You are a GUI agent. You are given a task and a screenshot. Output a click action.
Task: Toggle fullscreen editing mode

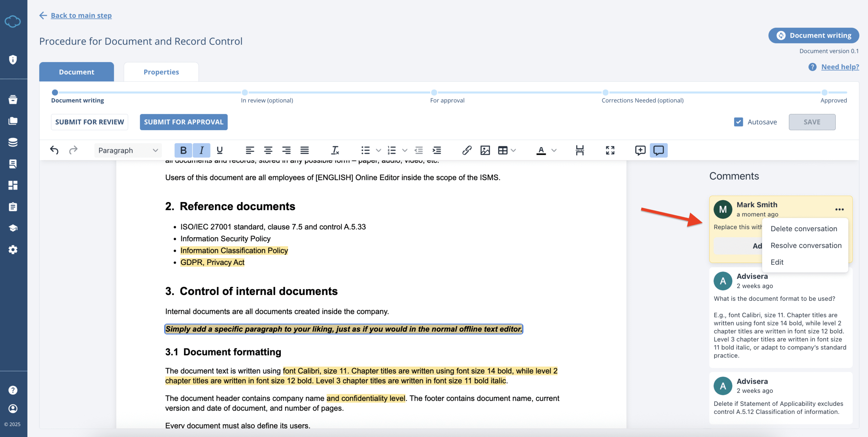[x=610, y=150]
